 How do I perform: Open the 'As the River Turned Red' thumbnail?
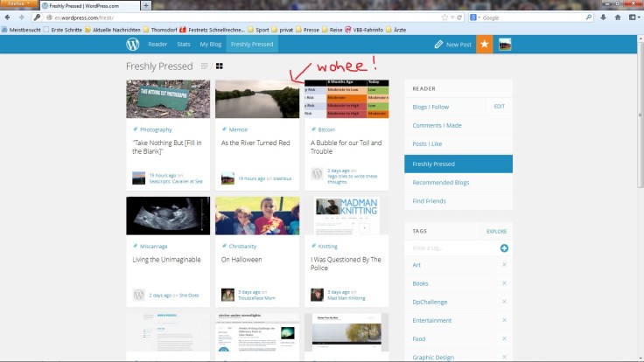257,99
